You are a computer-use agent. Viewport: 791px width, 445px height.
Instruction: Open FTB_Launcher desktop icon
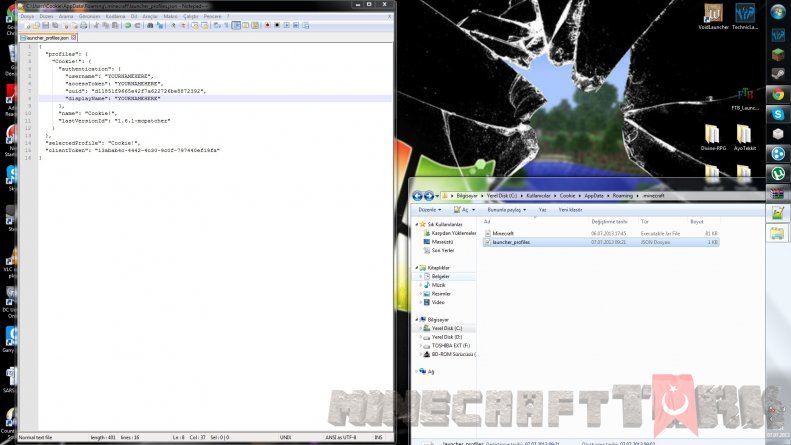745,99
